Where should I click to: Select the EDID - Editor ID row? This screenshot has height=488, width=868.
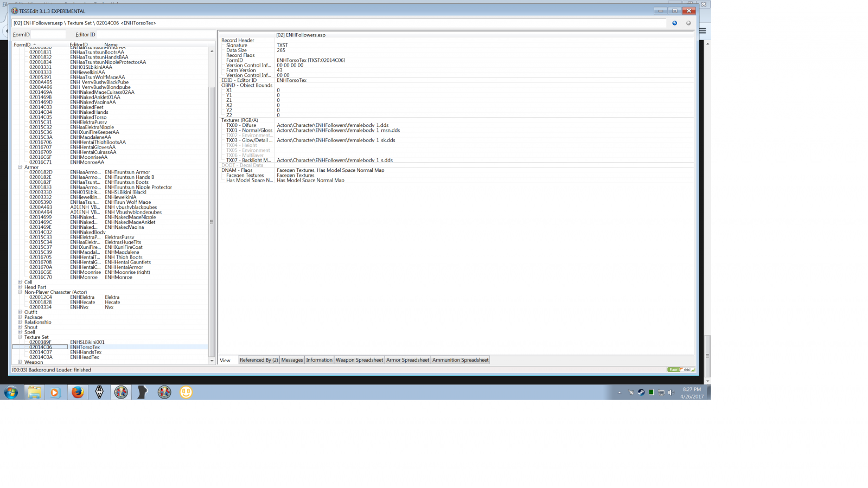click(457, 80)
